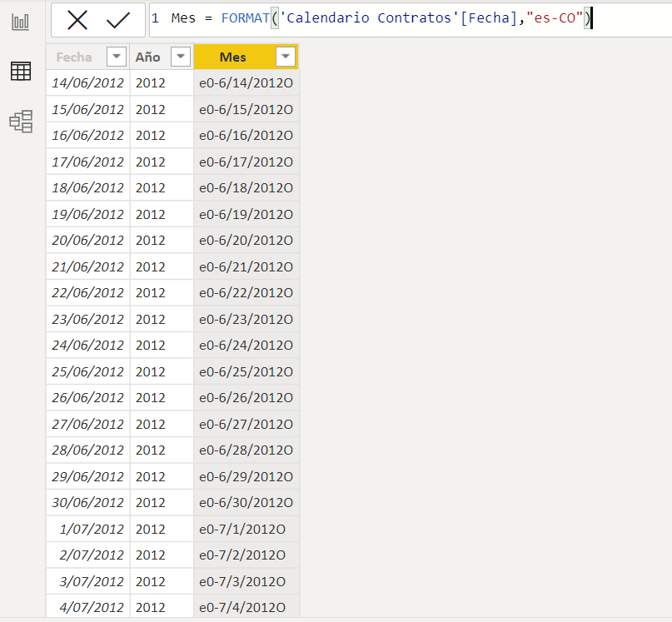The width and height of the screenshot is (672, 622).
Task: Click Año value 2012 in 30/06/2012 row
Action: (x=162, y=502)
